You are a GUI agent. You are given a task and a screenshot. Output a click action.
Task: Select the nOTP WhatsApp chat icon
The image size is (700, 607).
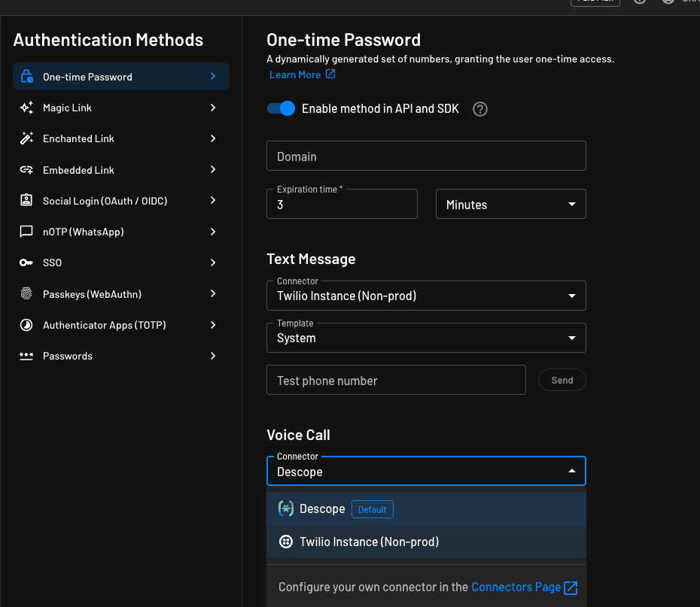[27, 232]
